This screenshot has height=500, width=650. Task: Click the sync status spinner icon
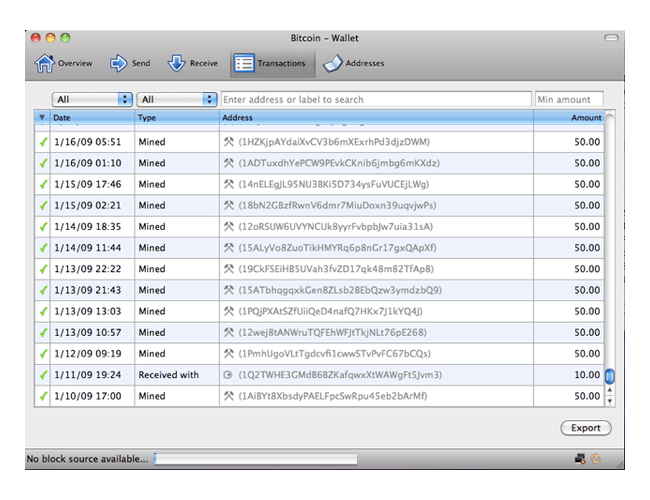click(595, 459)
